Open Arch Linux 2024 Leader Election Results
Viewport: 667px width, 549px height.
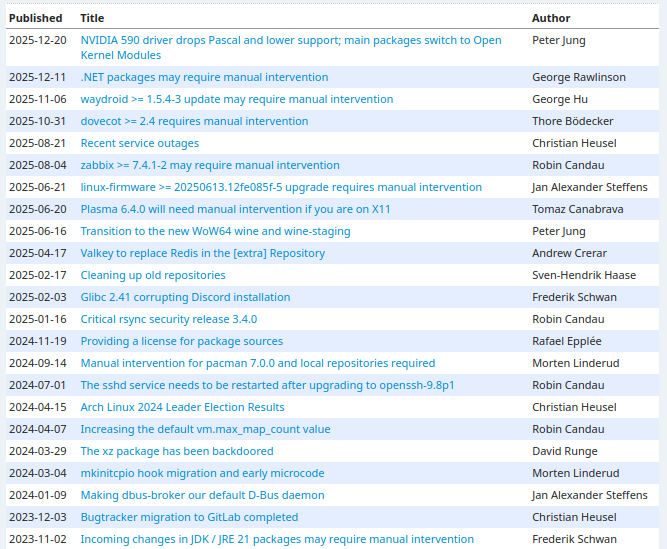coord(182,407)
